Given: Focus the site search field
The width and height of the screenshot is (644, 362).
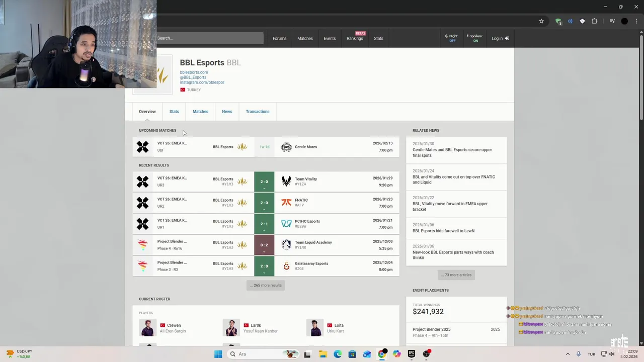Looking at the screenshot, I should click(x=209, y=38).
